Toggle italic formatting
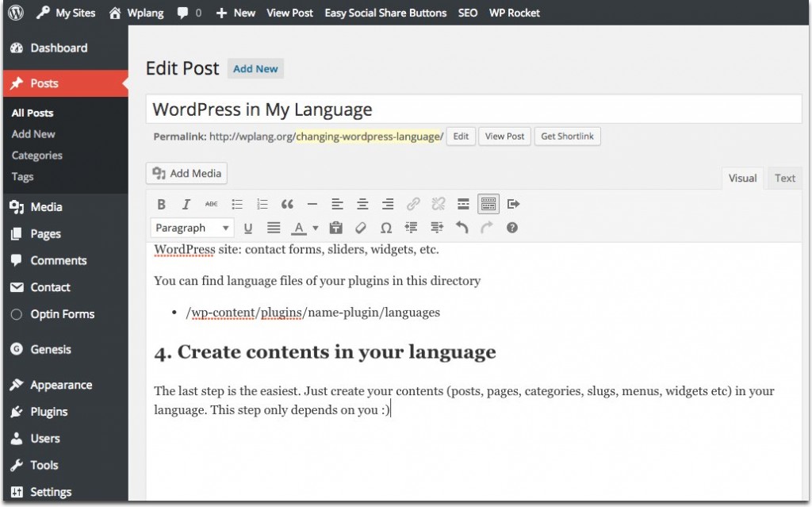Viewport: 812px width, 507px height. point(186,204)
